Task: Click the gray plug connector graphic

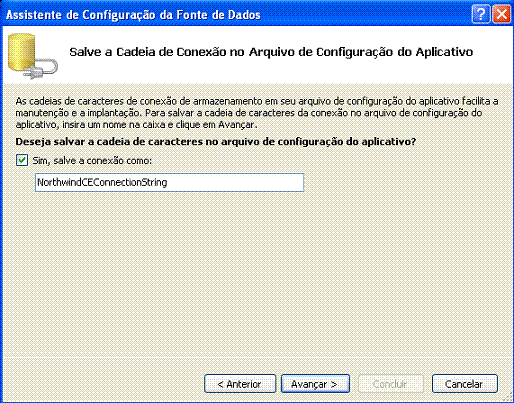Action: coord(43,69)
